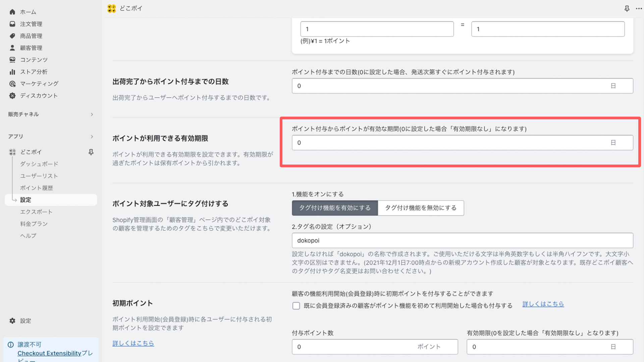Open ヘルプ under どこポイ
644x362 pixels.
(x=28, y=236)
